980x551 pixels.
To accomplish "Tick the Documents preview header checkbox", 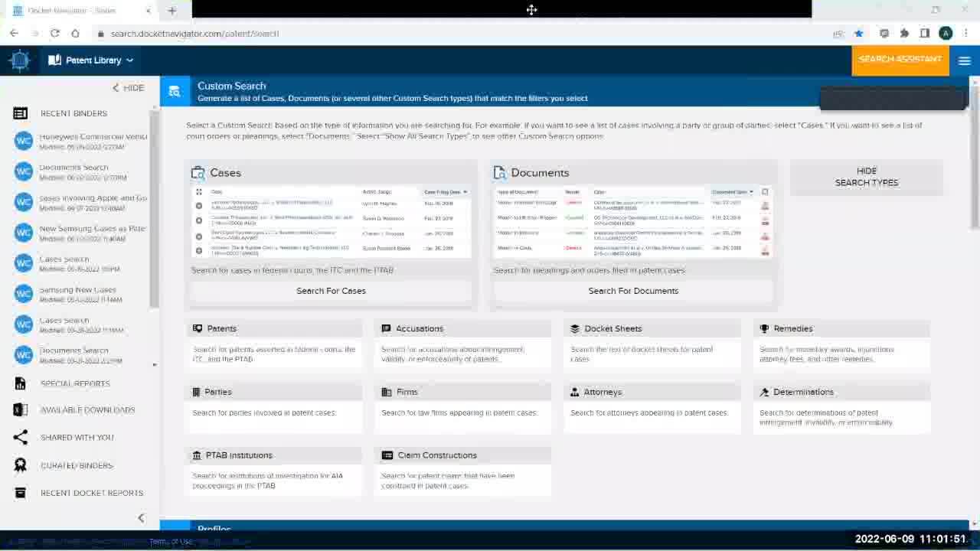I will 765,192.
